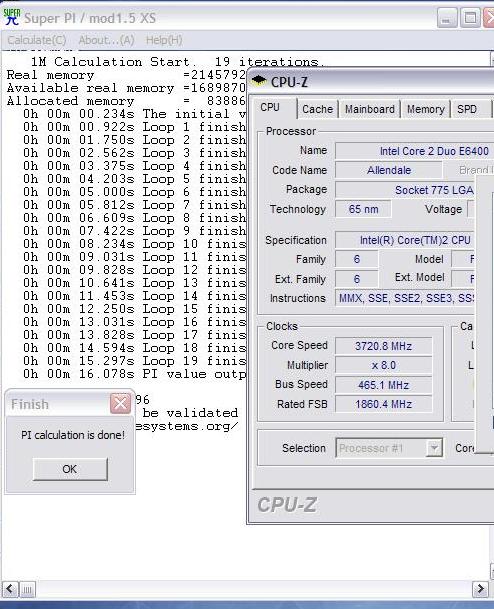Image resolution: width=494 pixels, height=609 pixels.
Task: Click the left arrow of horizontal scrollbar
Action: pos(10,589)
